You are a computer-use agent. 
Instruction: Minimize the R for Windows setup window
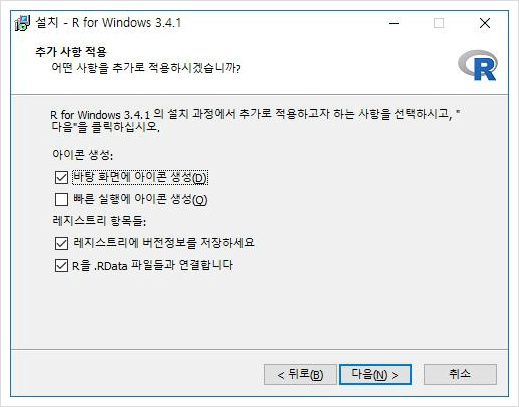(394, 23)
